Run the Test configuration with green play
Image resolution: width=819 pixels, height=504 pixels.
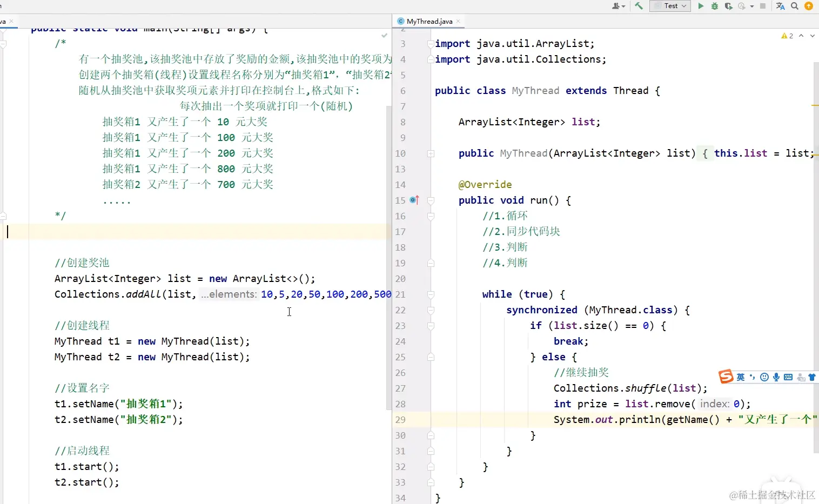tap(701, 6)
